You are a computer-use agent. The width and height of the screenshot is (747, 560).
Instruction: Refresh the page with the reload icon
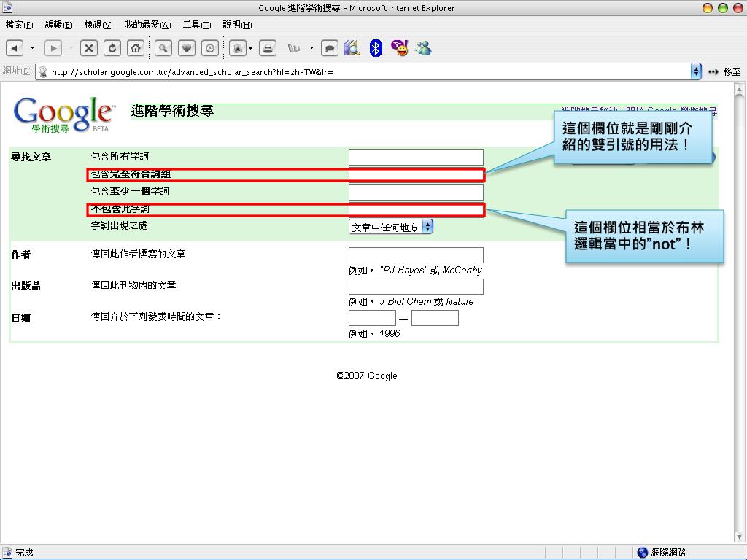tap(112, 48)
